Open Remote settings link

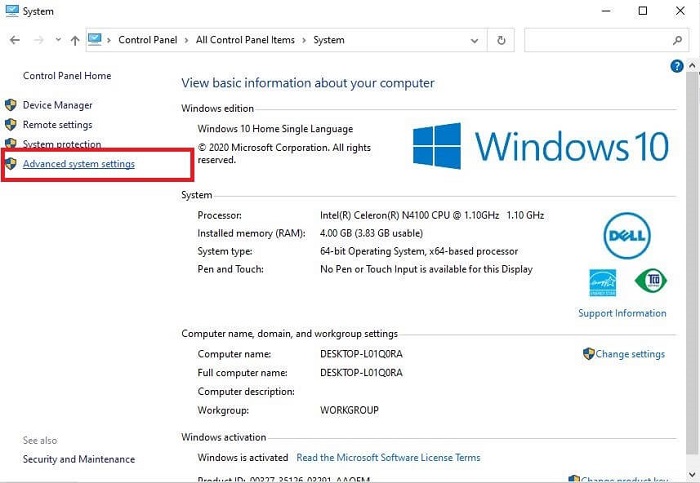tap(58, 125)
